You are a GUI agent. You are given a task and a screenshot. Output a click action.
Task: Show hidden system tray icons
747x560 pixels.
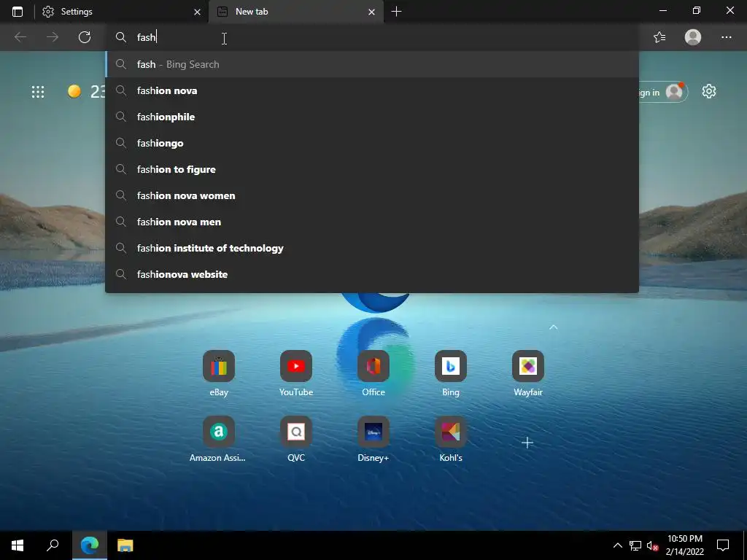[x=617, y=545]
